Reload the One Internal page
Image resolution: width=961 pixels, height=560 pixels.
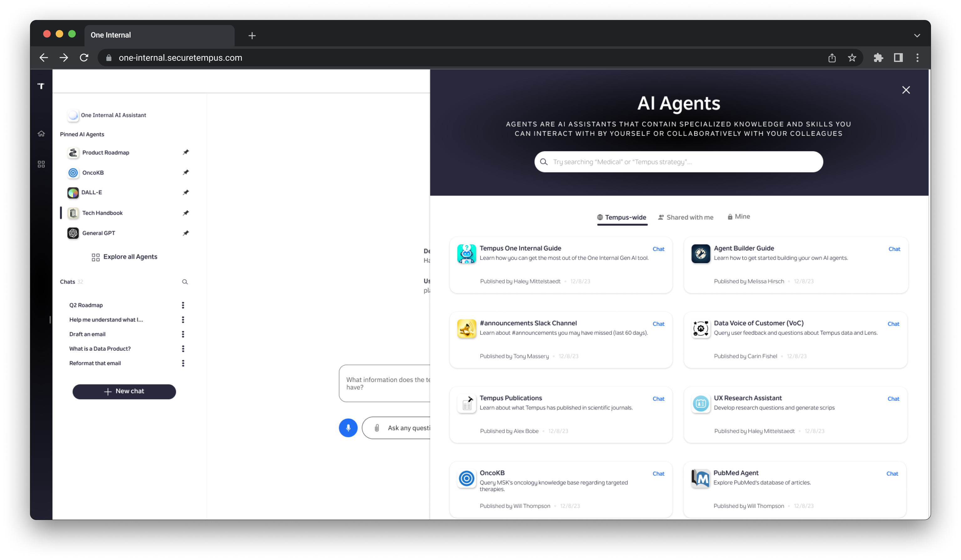84,58
